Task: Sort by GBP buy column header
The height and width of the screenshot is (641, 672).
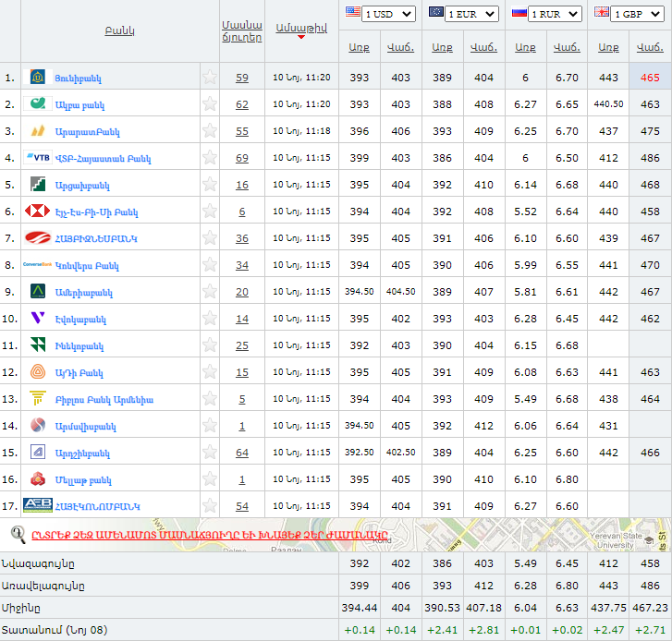Action: (x=608, y=47)
